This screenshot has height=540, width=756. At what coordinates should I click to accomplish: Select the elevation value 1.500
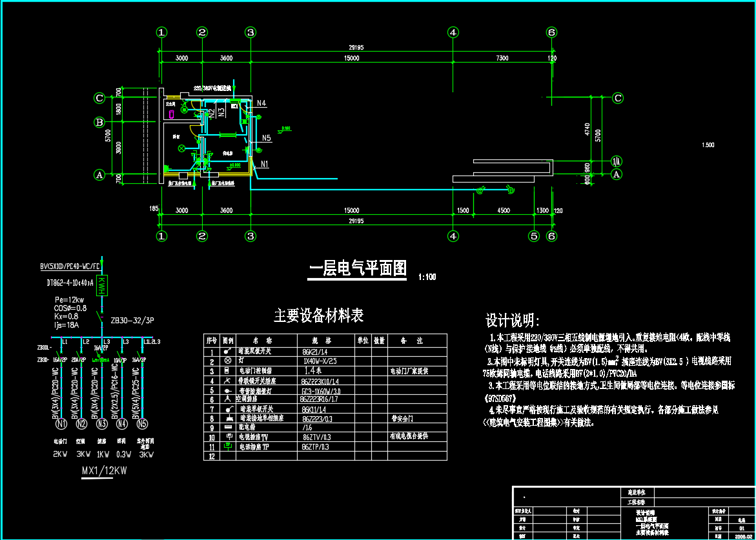[x=708, y=145]
